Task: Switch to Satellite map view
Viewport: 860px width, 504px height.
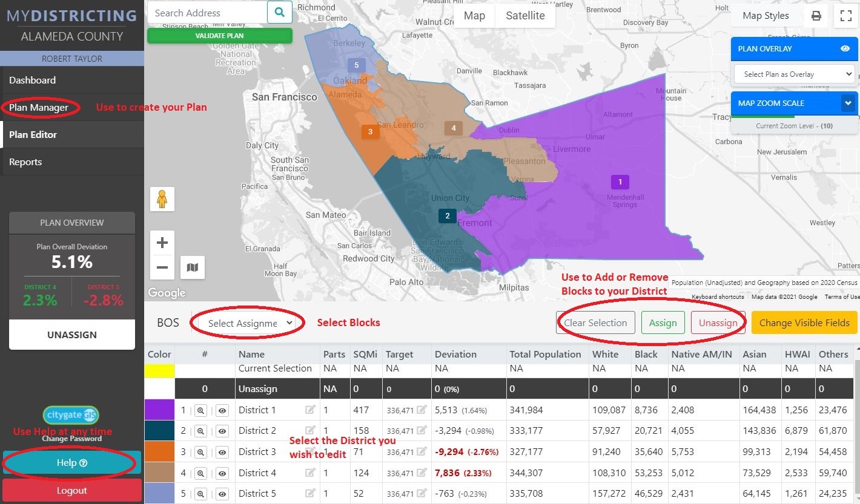Action: [524, 16]
